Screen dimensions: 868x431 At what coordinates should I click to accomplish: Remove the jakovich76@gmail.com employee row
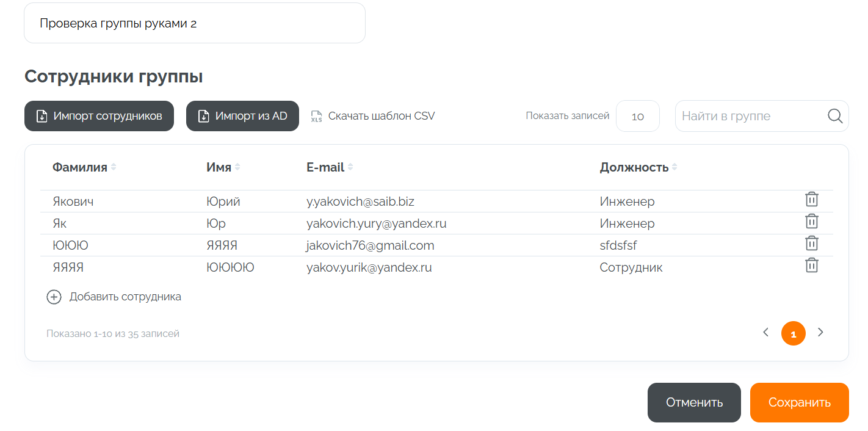pyautogui.click(x=811, y=244)
